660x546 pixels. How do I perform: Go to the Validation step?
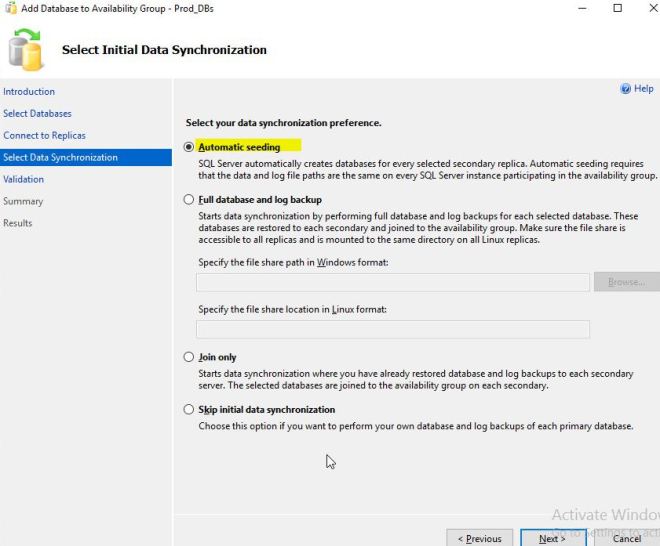click(x=24, y=180)
